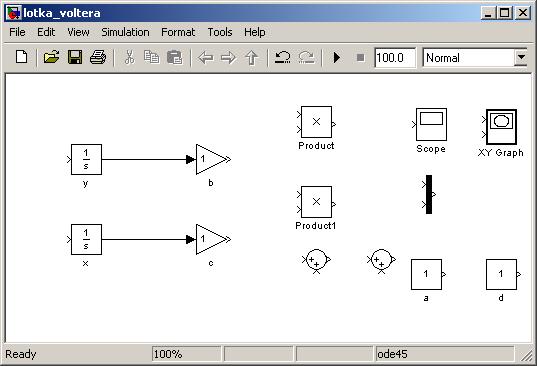
Task: Click the Scope label text
Action: coord(431,149)
